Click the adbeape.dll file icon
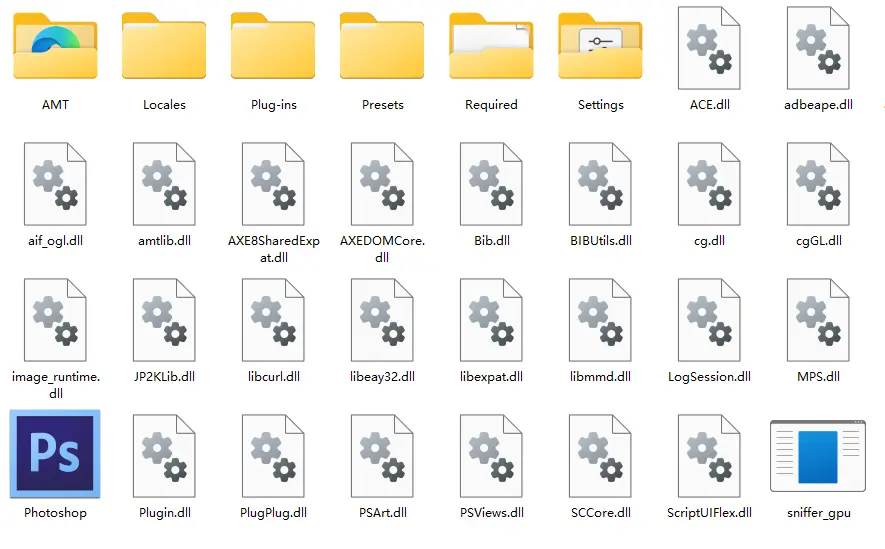The width and height of the screenshot is (885, 549). pyautogui.click(x=818, y=48)
